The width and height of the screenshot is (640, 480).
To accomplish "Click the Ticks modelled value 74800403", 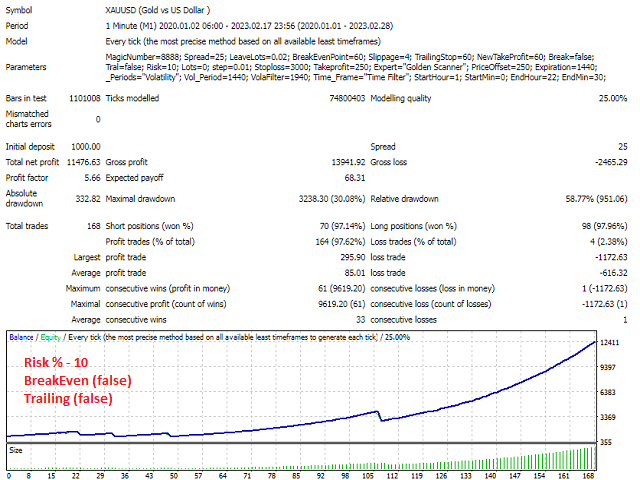I will click(x=335, y=99).
